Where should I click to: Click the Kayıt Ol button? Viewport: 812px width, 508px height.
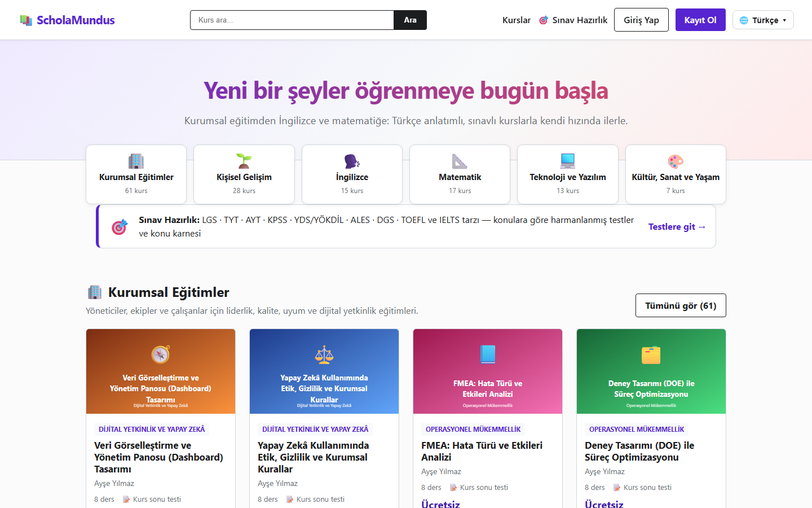pos(700,20)
